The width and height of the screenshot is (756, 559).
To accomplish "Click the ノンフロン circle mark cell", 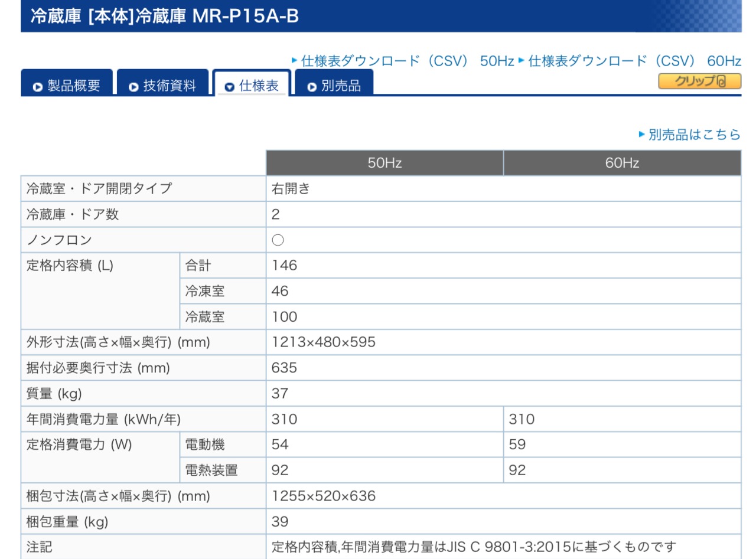I will (x=278, y=240).
